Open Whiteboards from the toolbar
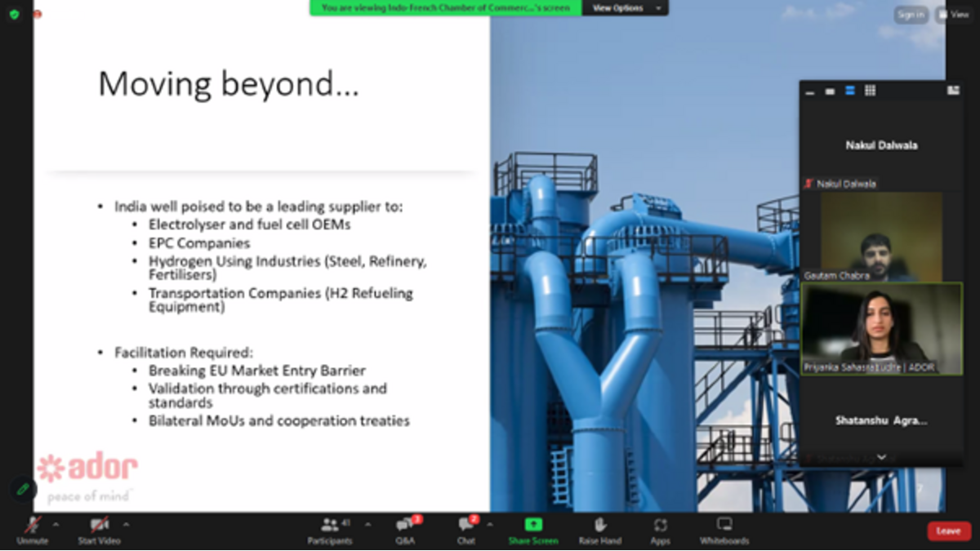980x551 pixels. click(x=724, y=525)
